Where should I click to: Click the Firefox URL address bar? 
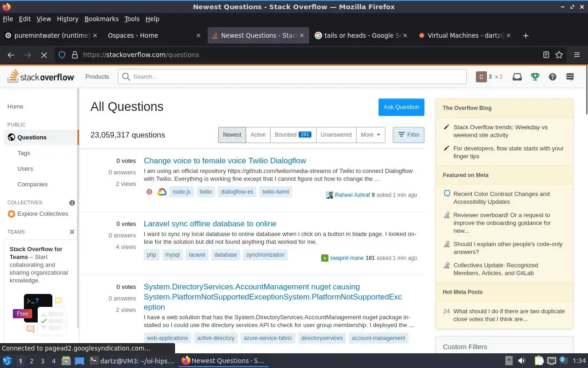pyautogui.click(x=310, y=55)
